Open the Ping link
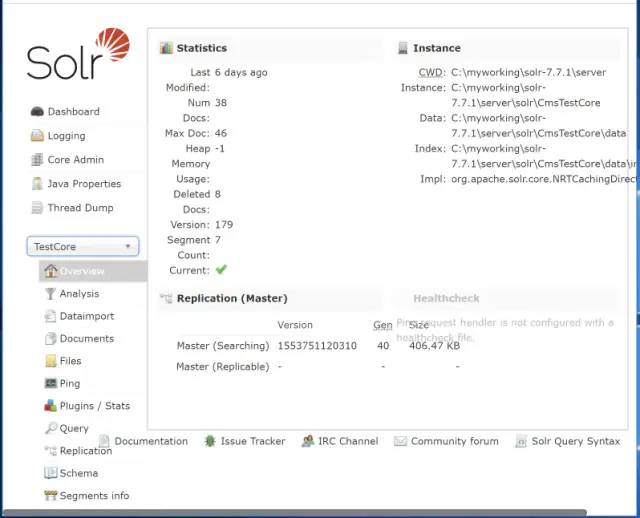The image size is (640, 518). click(x=70, y=384)
